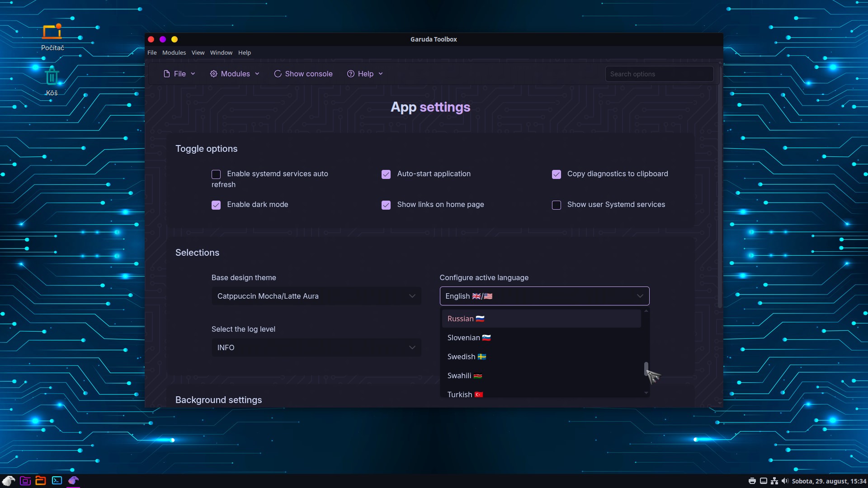Close the Garuda Toolbox window (red dot)
Image resolution: width=868 pixels, height=488 pixels.
pos(151,40)
